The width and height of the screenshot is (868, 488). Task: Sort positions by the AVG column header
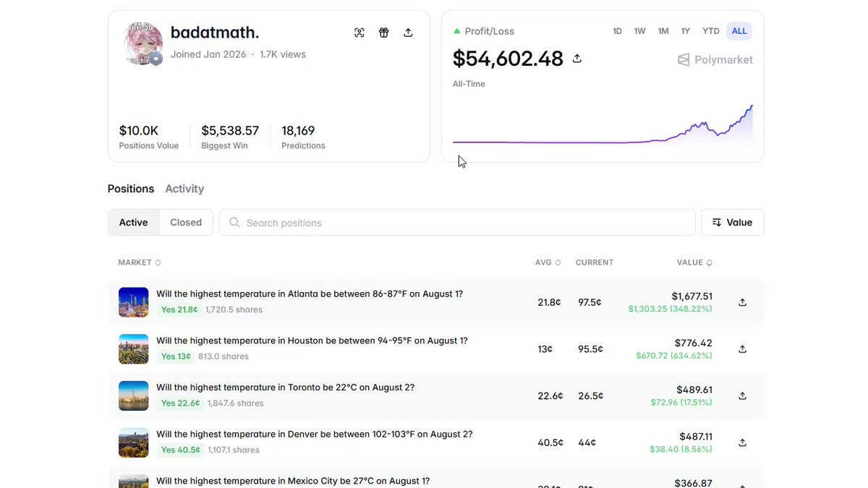click(548, 262)
